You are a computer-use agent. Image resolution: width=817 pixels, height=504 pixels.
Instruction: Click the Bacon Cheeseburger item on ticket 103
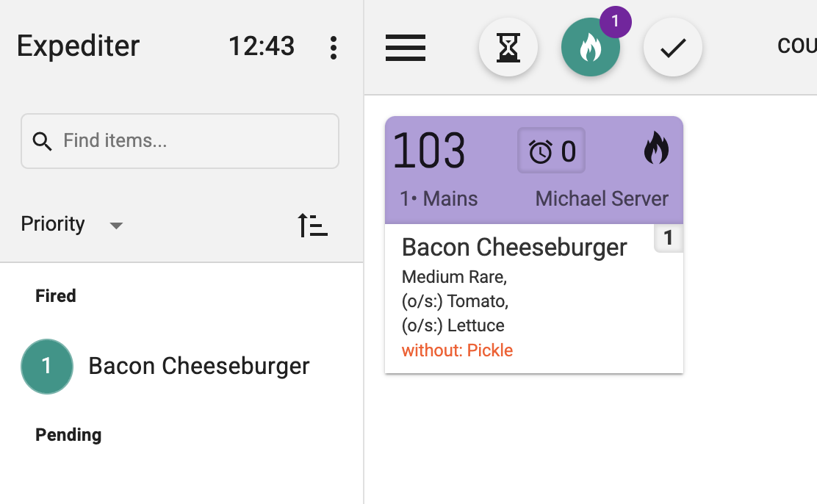tap(514, 248)
